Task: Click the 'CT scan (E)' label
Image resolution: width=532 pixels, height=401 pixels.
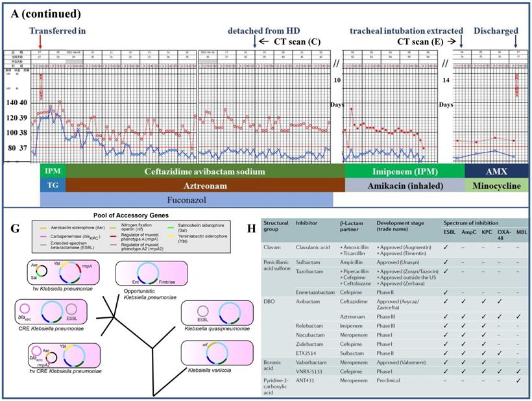Action: [x=420, y=42]
